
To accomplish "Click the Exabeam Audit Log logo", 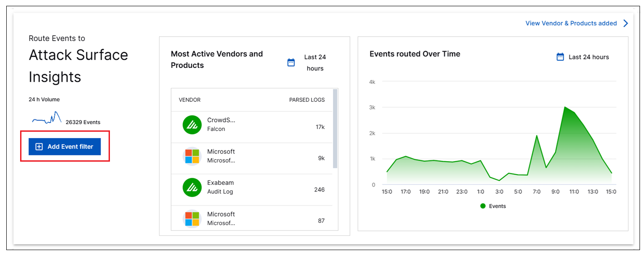I will click(192, 187).
